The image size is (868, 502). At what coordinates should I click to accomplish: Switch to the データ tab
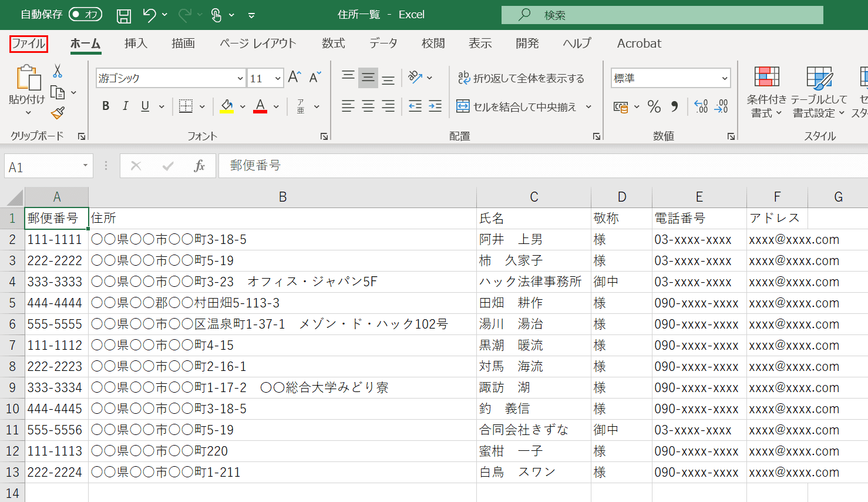pyautogui.click(x=383, y=43)
